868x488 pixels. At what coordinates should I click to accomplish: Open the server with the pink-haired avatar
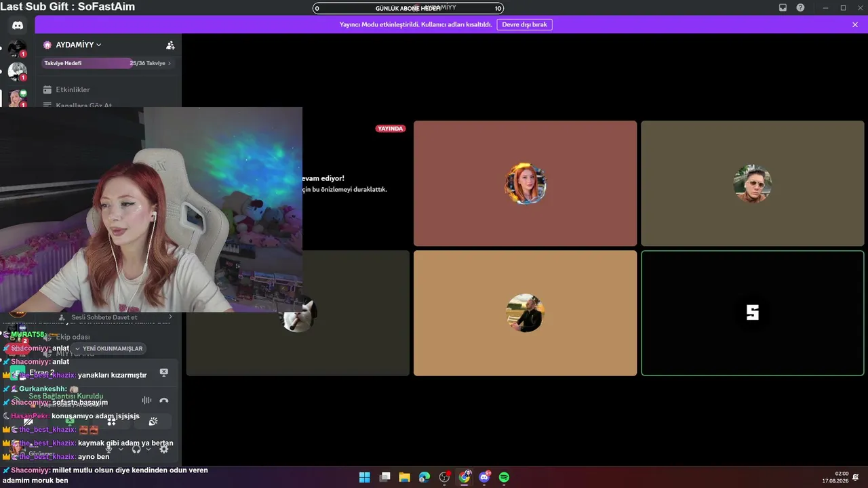pyautogui.click(x=17, y=98)
